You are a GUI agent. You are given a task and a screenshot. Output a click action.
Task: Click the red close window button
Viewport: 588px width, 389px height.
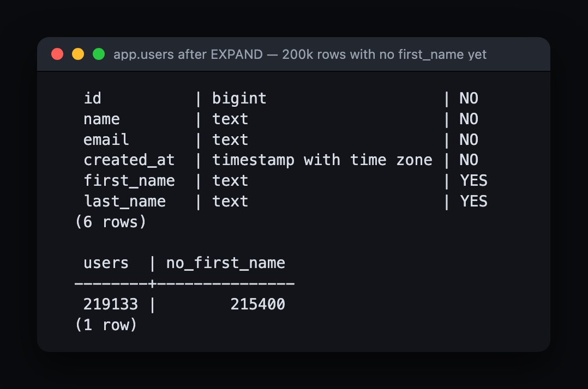pyautogui.click(x=57, y=54)
